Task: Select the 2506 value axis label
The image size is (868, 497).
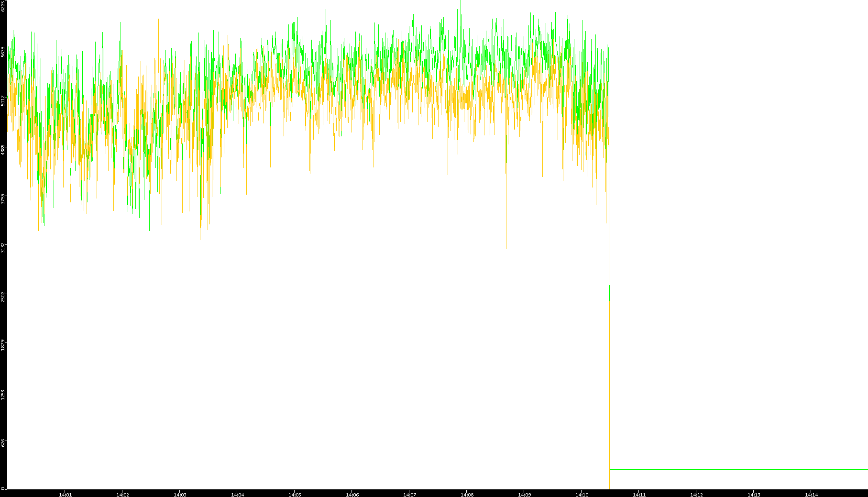Action: pyautogui.click(x=3, y=297)
